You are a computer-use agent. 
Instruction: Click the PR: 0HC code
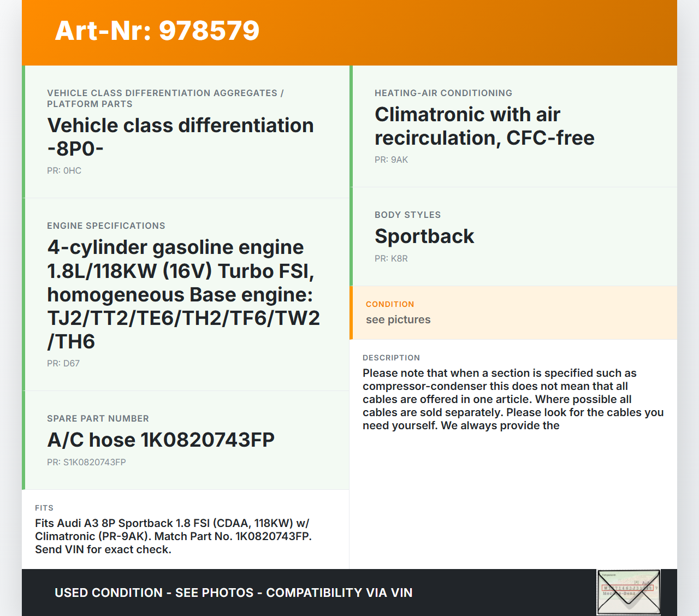pyautogui.click(x=64, y=170)
